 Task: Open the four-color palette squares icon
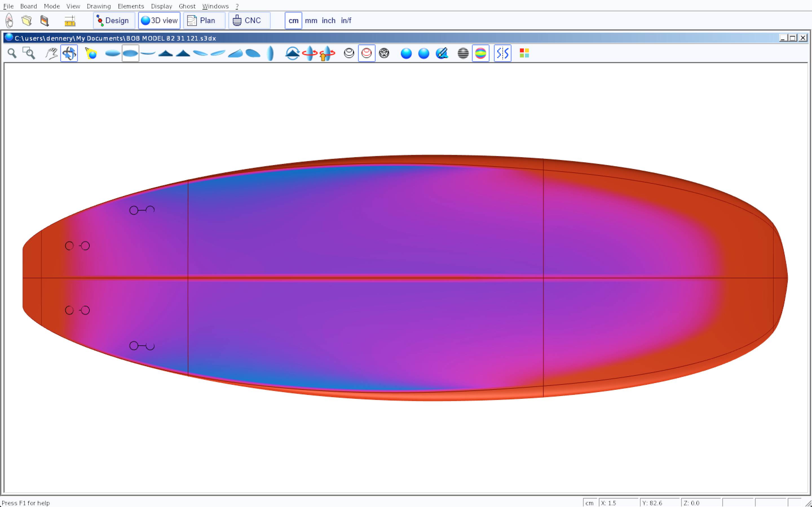[524, 53]
